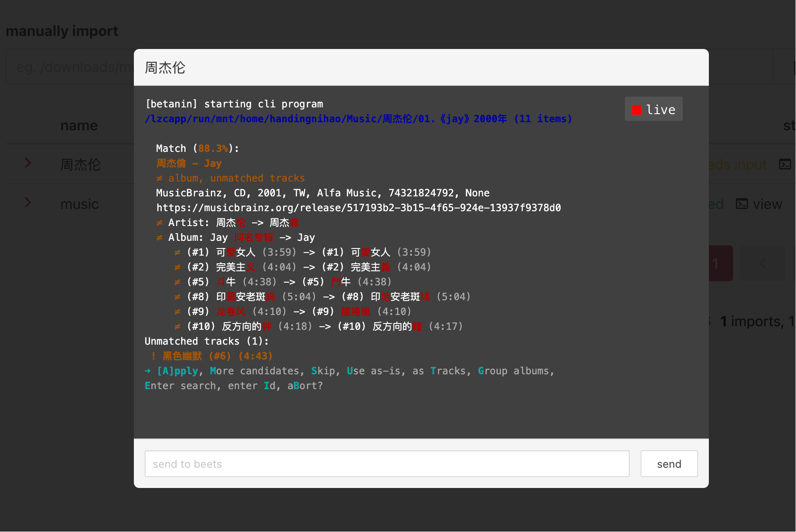Toggle the red live indicator button
The image size is (796, 532).
(x=654, y=109)
